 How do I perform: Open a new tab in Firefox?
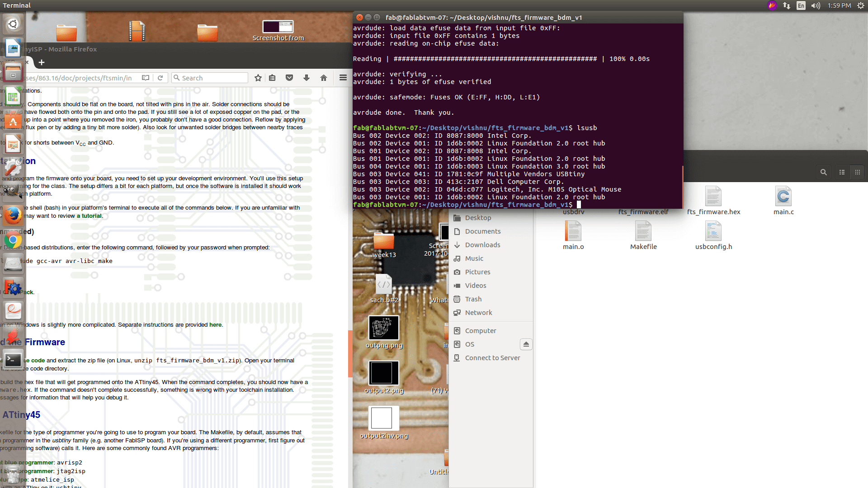click(42, 62)
